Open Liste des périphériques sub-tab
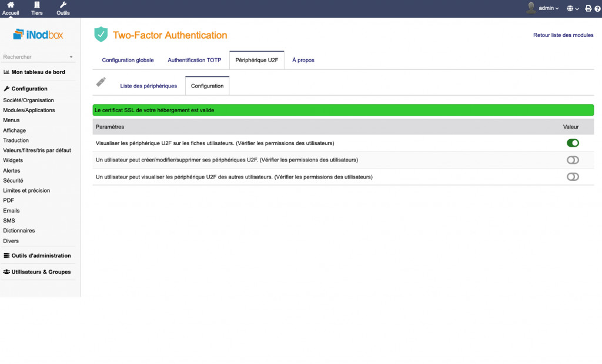Viewport: 602px width, 364px height. [x=149, y=86]
